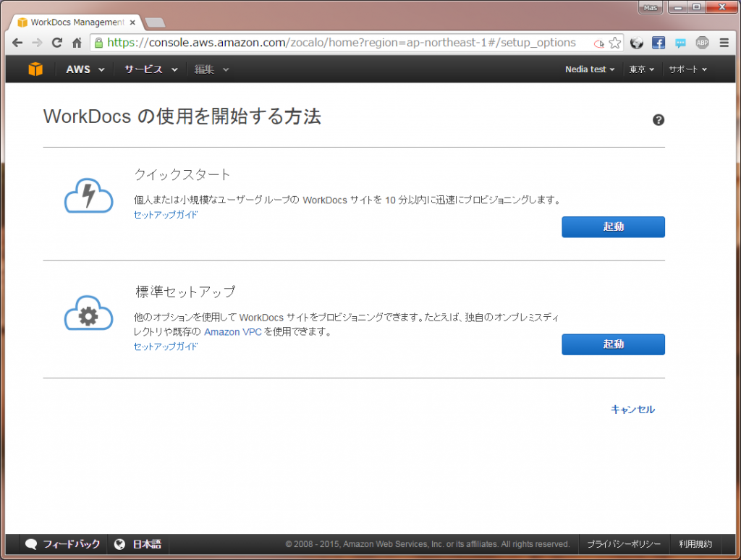
Task: Click the copyright notice in footer
Action: click(427, 544)
